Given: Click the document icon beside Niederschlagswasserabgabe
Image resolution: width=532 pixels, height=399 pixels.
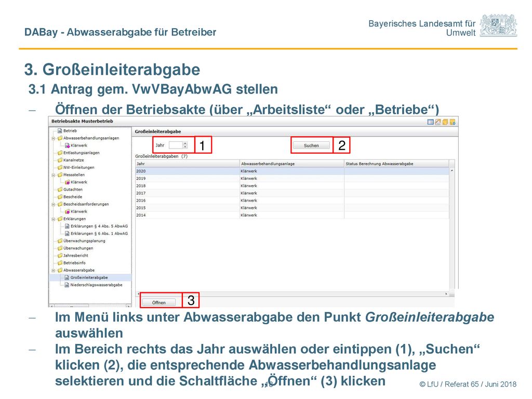Looking at the screenshot, I should [x=67, y=285].
